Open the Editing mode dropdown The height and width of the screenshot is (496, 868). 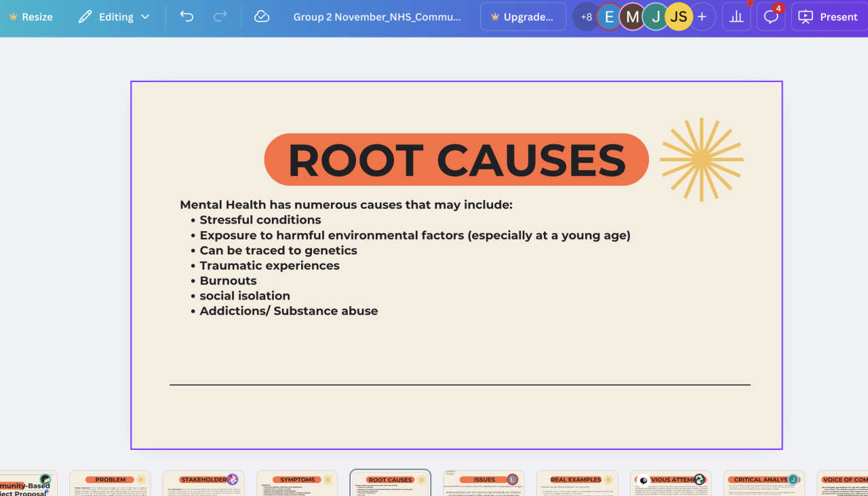click(114, 17)
